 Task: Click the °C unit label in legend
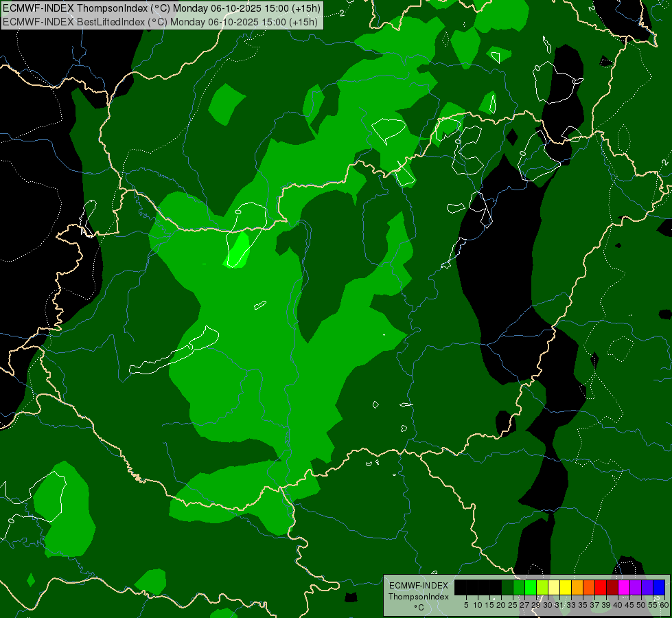pos(418,608)
